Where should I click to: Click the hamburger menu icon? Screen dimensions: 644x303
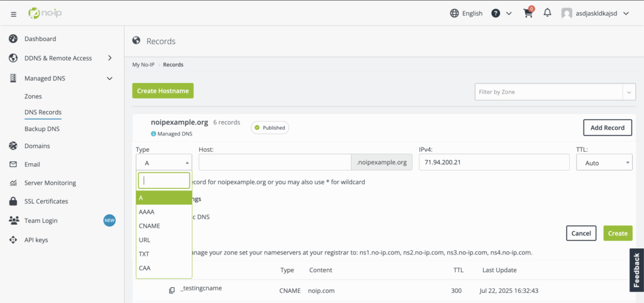point(14,13)
